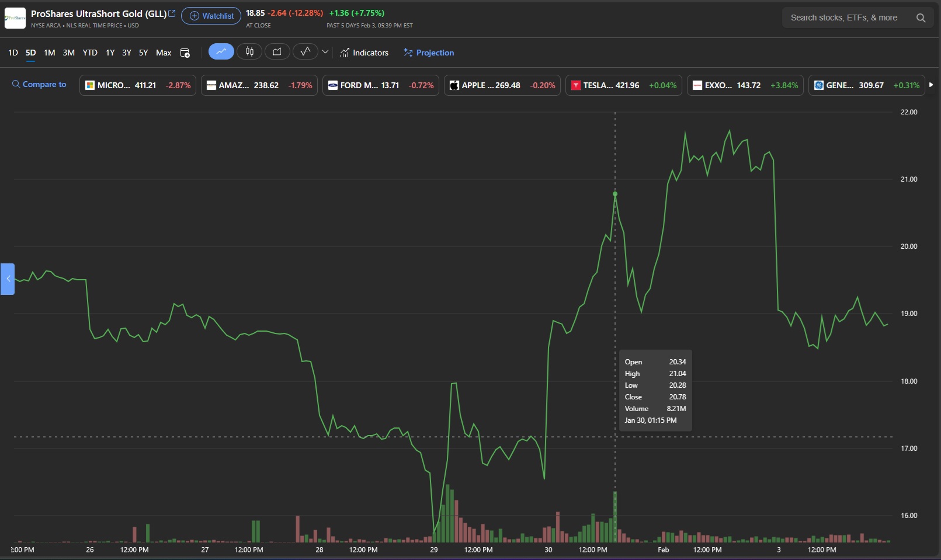Toggle Tesla comparison chip
The image size is (941, 560).
(x=623, y=85)
